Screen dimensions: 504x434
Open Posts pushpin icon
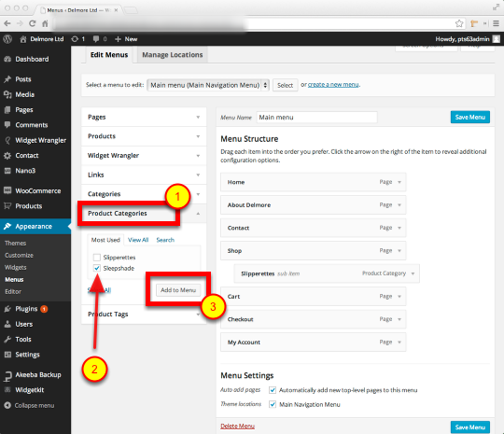7,79
